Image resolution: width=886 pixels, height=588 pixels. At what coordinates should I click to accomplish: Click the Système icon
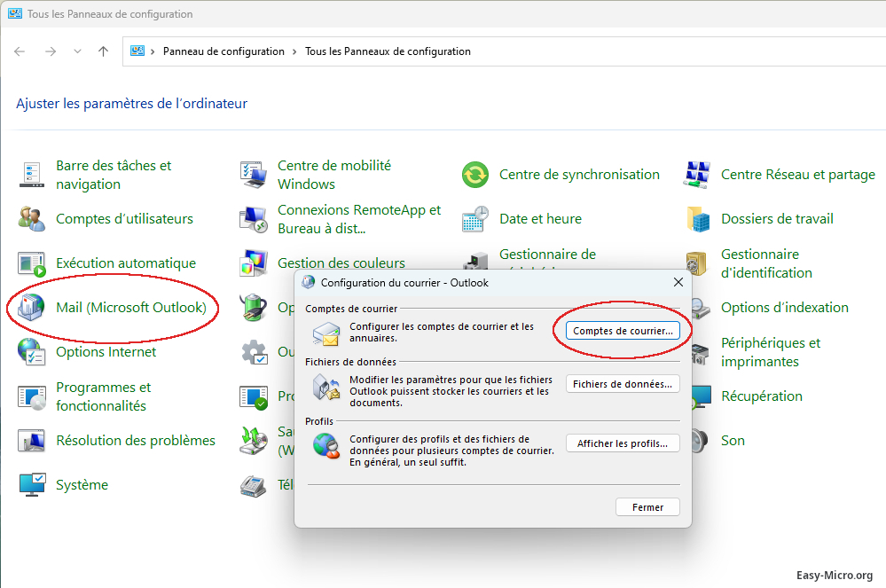[x=32, y=484]
